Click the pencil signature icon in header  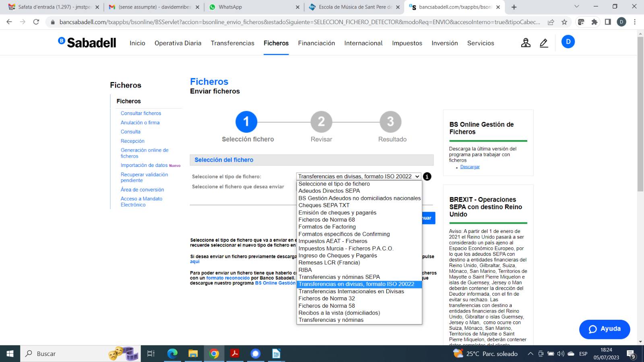[x=544, y=43]
